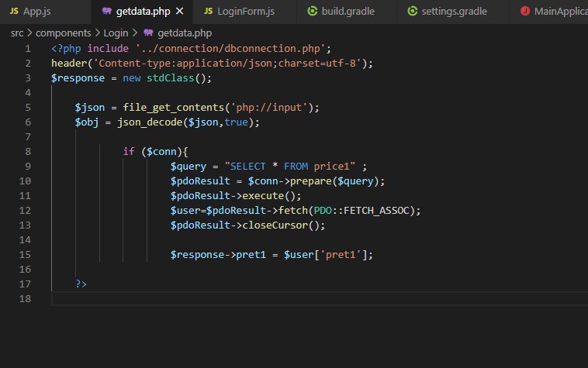Click json_decode on line 6
Viewport: 588px width, 368px height.
click(150, 122)
